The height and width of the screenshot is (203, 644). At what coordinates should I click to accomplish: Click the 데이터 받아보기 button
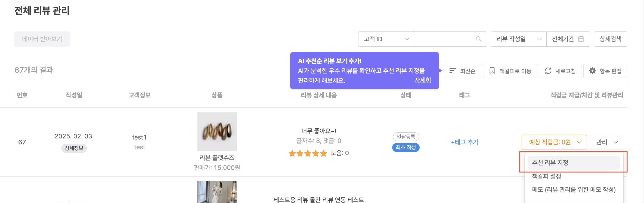point(42,39)
